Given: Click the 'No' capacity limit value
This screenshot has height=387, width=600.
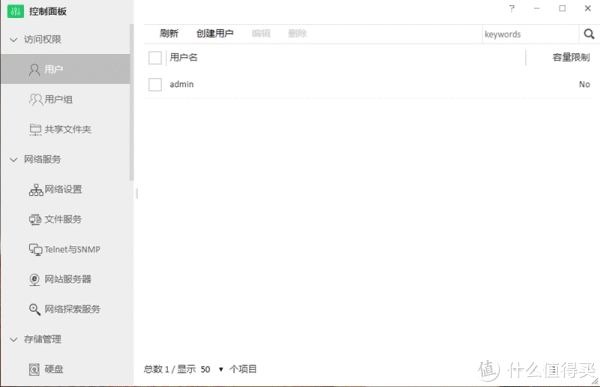Looking at the screenshot, I should coord(584,85).
